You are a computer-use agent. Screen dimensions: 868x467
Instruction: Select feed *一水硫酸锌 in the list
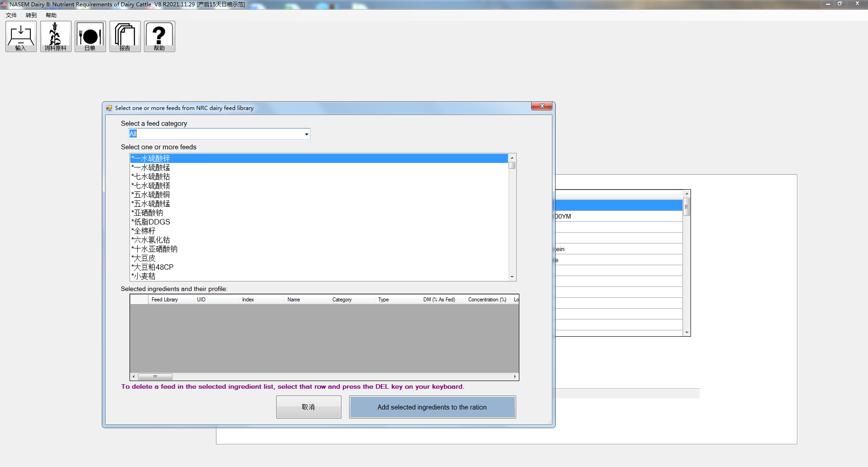click(319, 158)
